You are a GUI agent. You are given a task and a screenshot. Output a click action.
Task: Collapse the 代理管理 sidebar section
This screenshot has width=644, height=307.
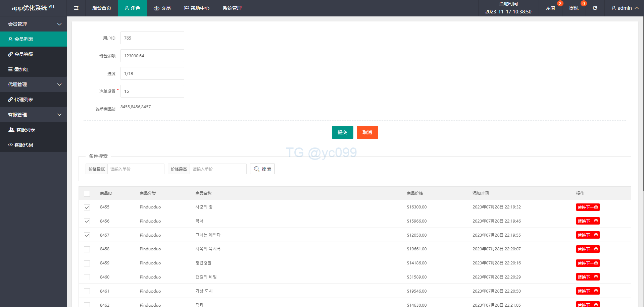tap(33, 84)
